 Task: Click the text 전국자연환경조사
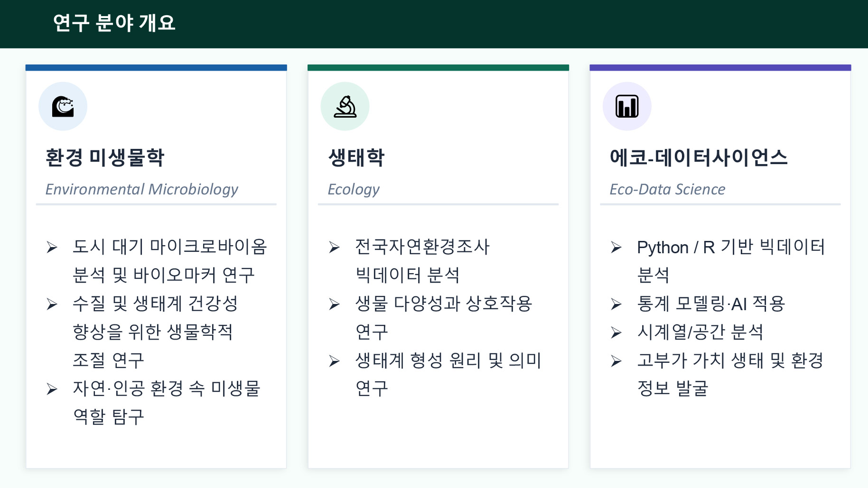click(x=422, y=247)
